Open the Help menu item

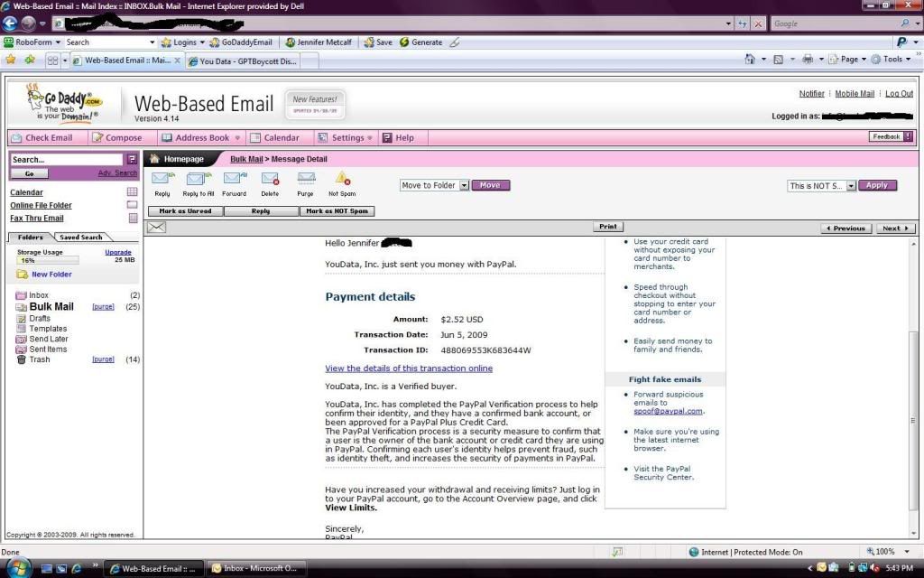tap(398, 137)
